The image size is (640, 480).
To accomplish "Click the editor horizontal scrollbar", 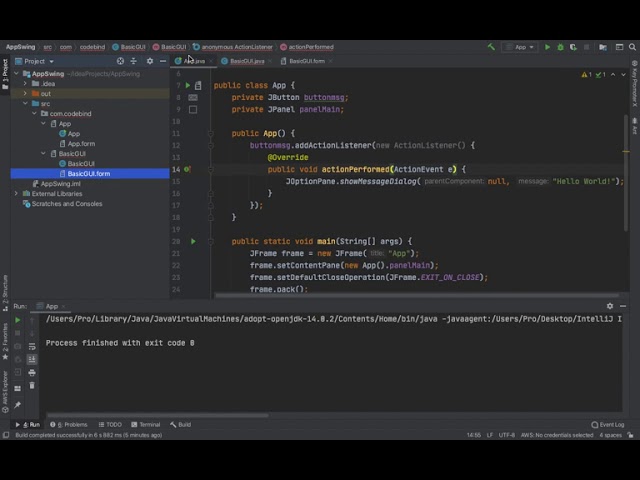I will point(416,296).
